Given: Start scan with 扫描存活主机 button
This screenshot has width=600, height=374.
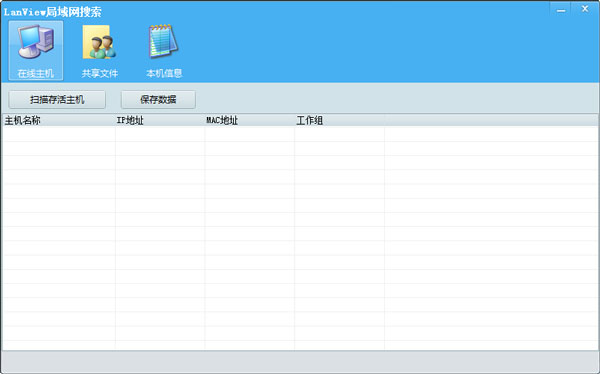Looking at the screenshot, I should tap(57, 100).
